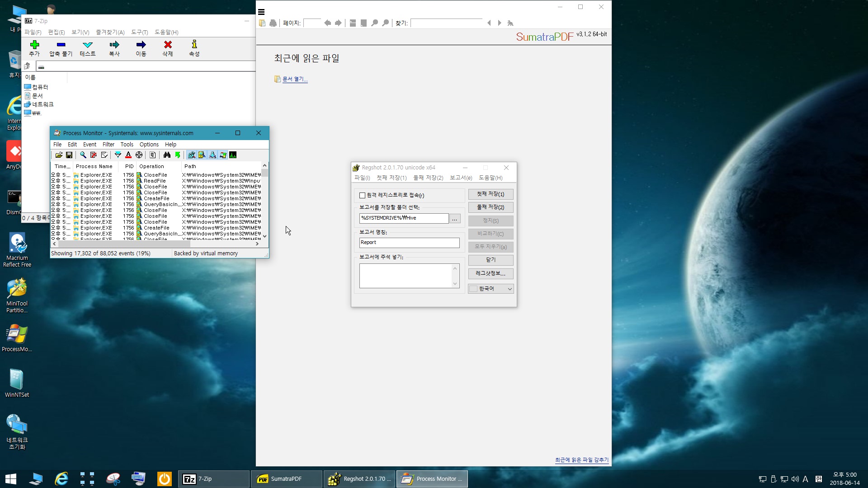Click the 닫기 button in Regshot
Image resolution: width=868 pixels, height=488 pixels.
(x=491, y=260)
